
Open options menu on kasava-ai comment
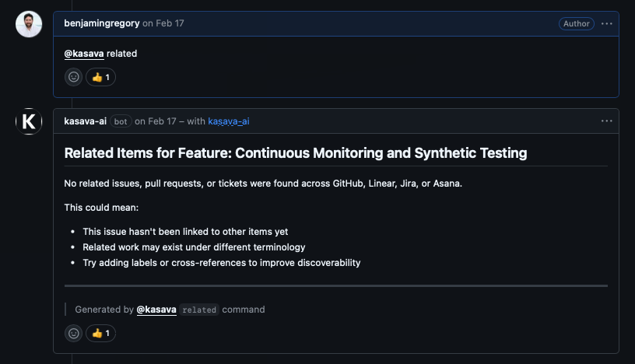click(607, 121)
